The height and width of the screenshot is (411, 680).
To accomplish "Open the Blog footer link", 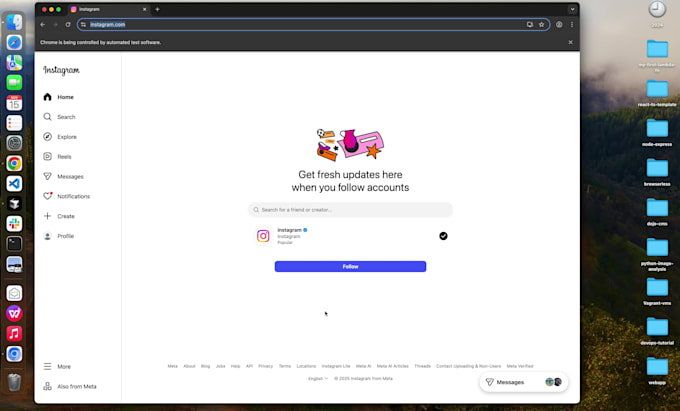I will click(206, 366).
